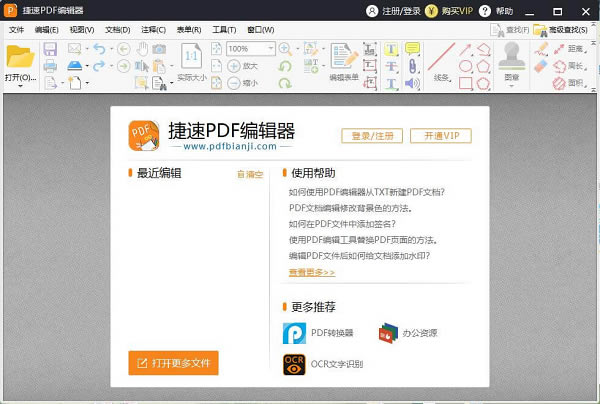Image resolution: width=600 pixels, height=404 pixels.
Task: Open help article about adding signature to PDF
Action: [x=342, y=224]
